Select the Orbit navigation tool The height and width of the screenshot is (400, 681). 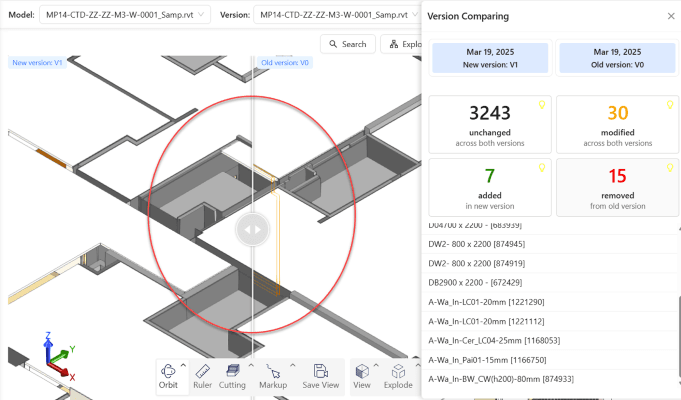click(x=168, y=376)
